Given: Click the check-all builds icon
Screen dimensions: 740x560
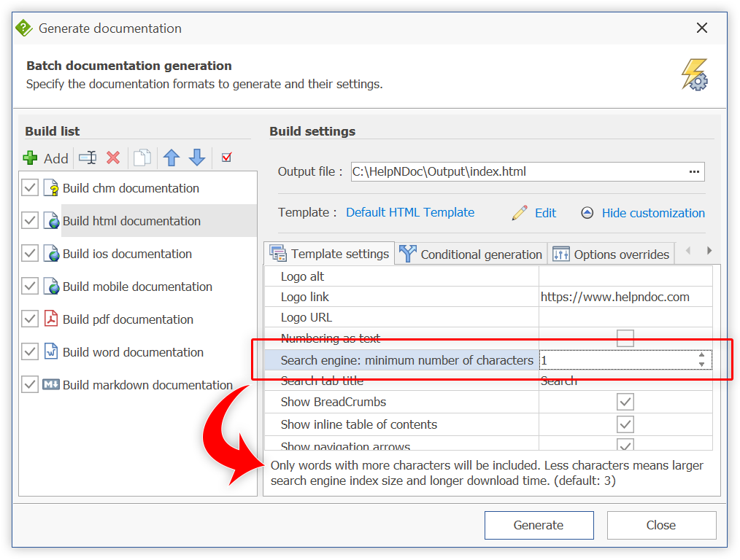Looking at the screenshot, I should coord(226,157).
